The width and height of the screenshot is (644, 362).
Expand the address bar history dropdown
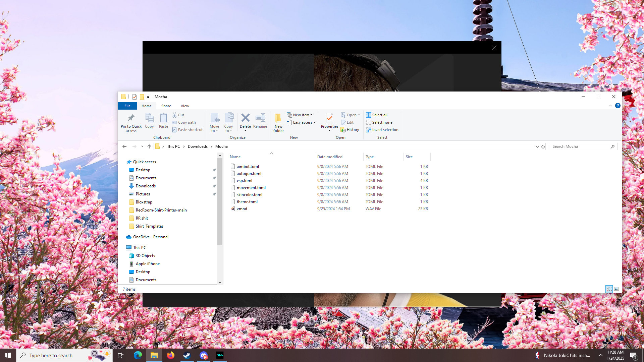click(x=537, y=146)
